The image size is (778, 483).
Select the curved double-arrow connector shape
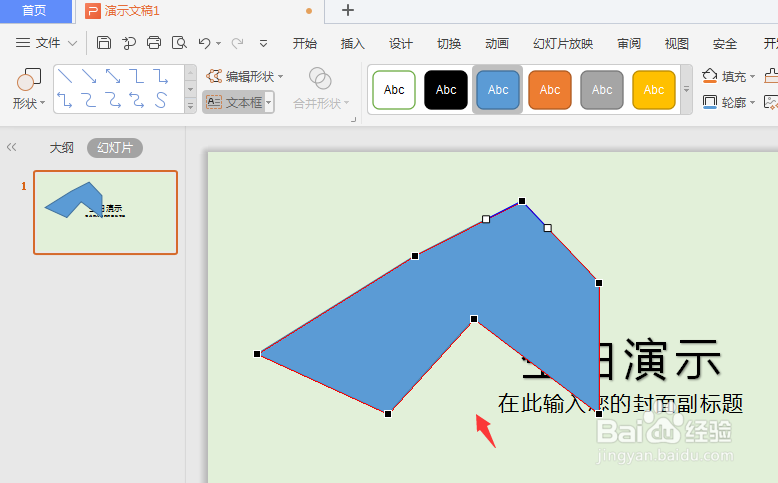[136, 100]
